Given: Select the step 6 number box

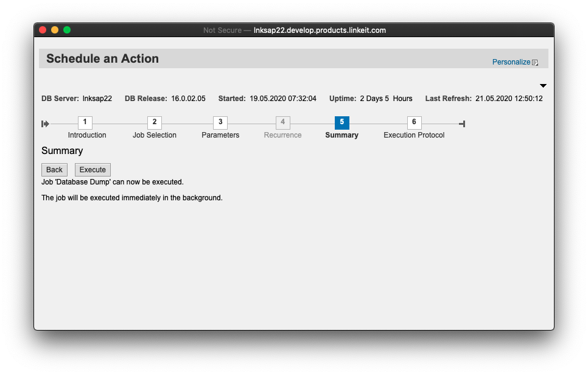Looking at the screenshot, I should tap(414, 122).
